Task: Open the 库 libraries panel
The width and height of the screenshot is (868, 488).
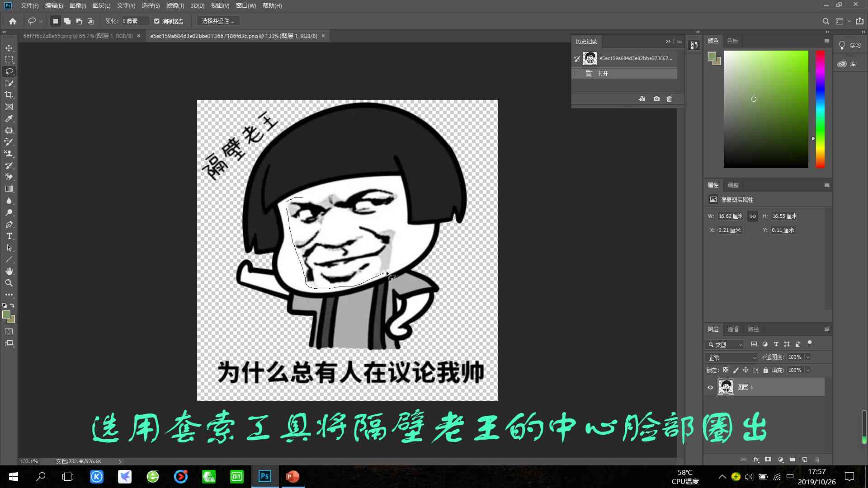Action: click(x=848, y=64)
